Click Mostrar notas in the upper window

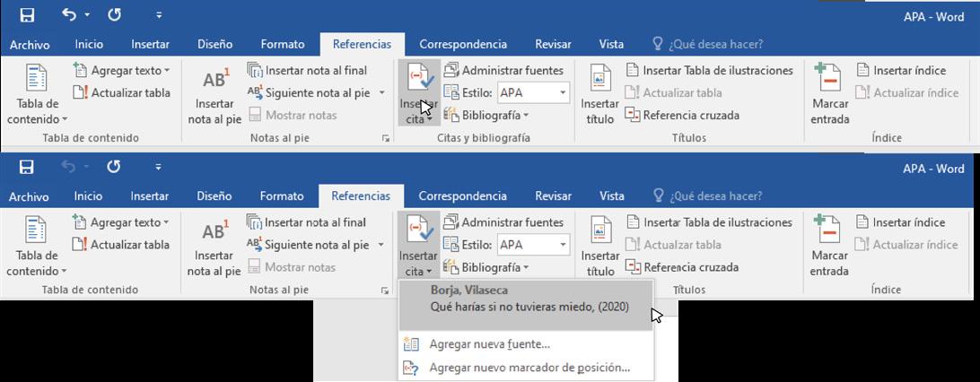point(293,115)
